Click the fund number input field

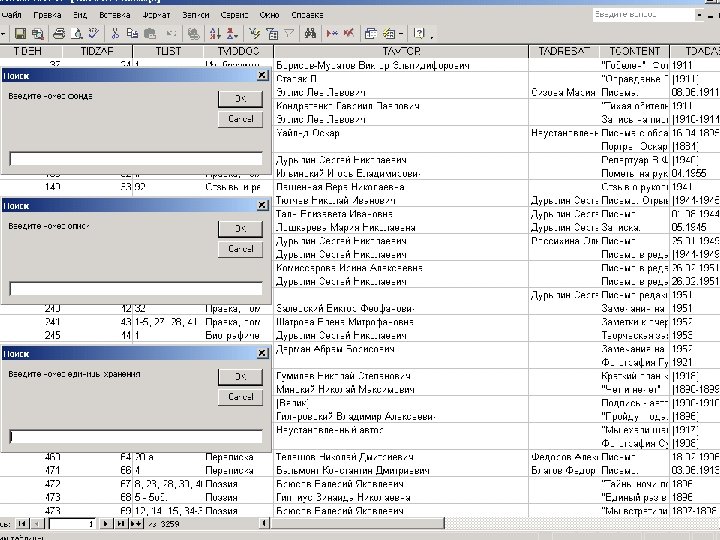pyautogui.click(x=136, y=158)
